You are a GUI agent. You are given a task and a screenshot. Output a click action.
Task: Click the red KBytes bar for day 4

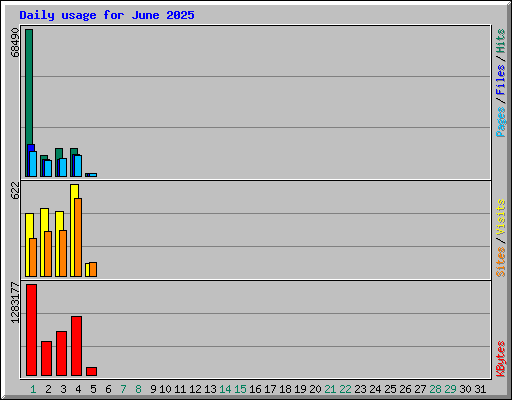(x=76, y=346)
